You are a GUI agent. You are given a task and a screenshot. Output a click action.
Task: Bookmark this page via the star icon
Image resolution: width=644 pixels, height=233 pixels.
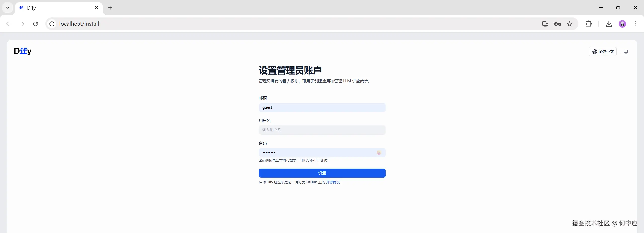point(569,24)
